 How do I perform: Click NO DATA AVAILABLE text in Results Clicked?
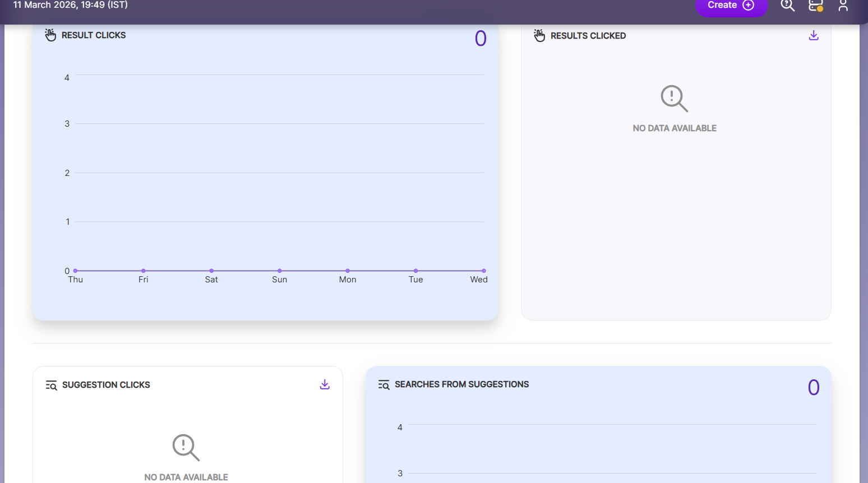click(675, 128)
